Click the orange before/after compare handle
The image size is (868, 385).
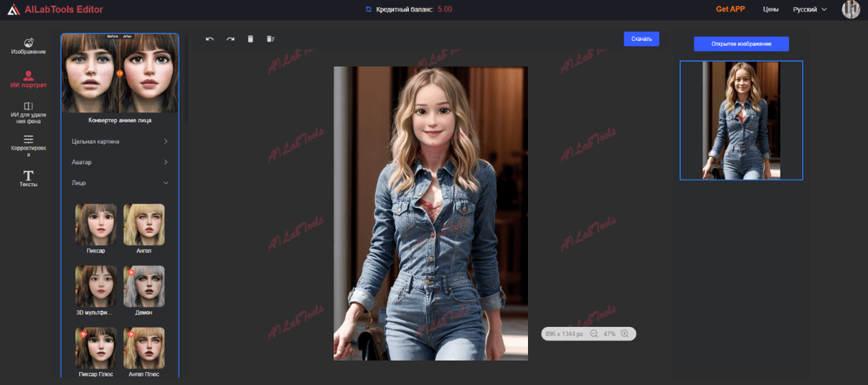coord(120,73)
